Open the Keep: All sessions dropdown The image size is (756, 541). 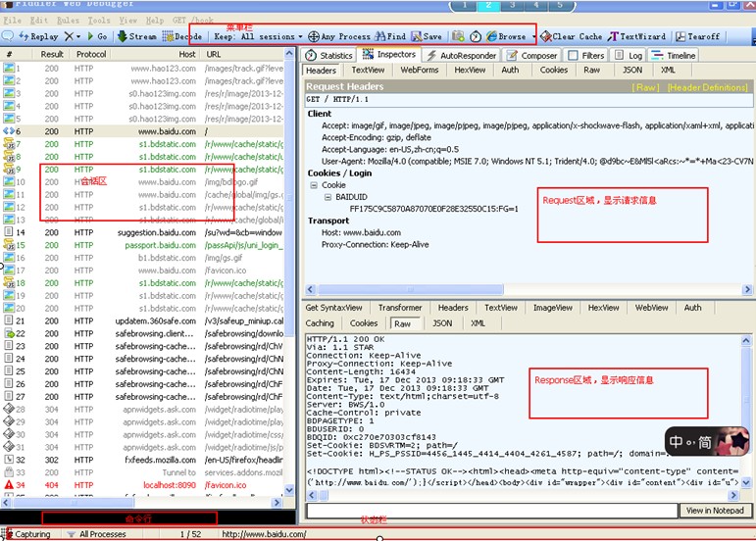(x=258, y=36)
